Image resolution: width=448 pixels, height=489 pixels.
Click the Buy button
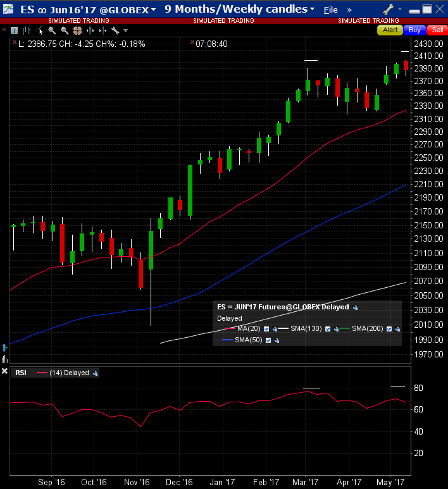pos(414,30)
